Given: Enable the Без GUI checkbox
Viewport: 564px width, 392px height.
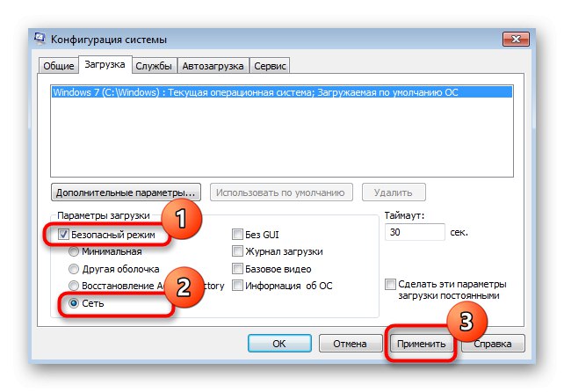Looking at the screenshot, I should tap(237, 235).
